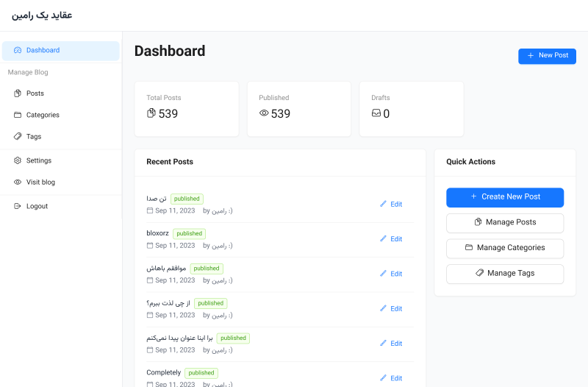
Task: Open the Posts menu item
Action: tap(35, 93)
